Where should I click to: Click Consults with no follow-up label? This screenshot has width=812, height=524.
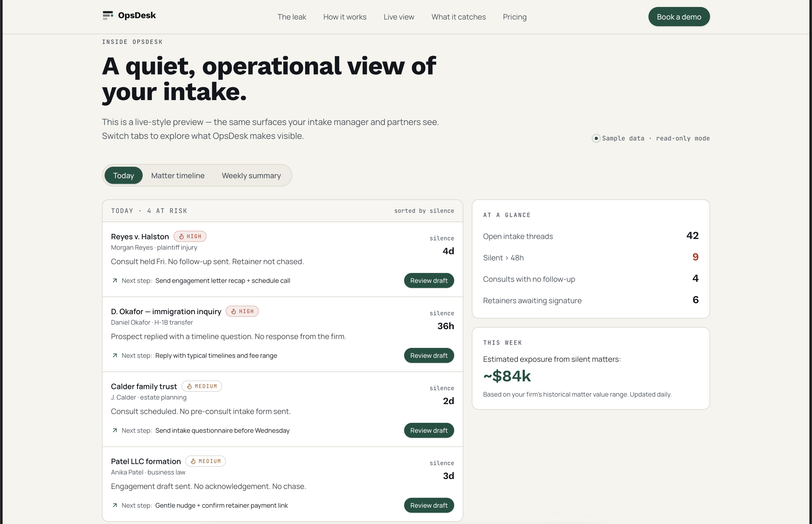529,279
